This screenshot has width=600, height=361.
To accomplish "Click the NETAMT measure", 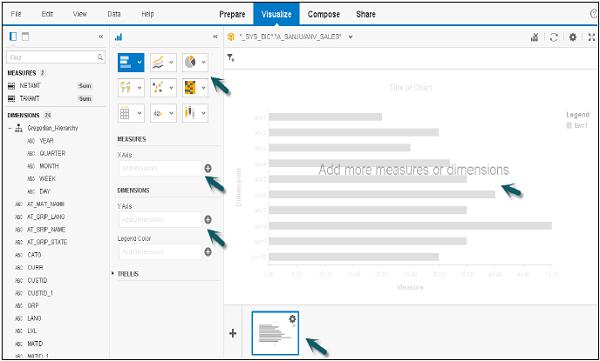I will pyautogui.click(x=30, y=86).
